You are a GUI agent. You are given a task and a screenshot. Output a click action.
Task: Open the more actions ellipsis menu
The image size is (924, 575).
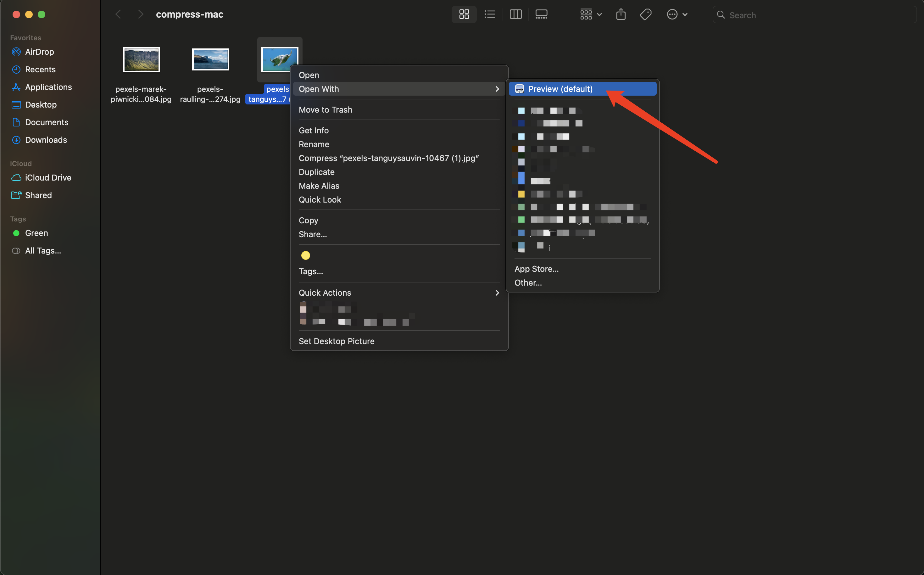677,14
